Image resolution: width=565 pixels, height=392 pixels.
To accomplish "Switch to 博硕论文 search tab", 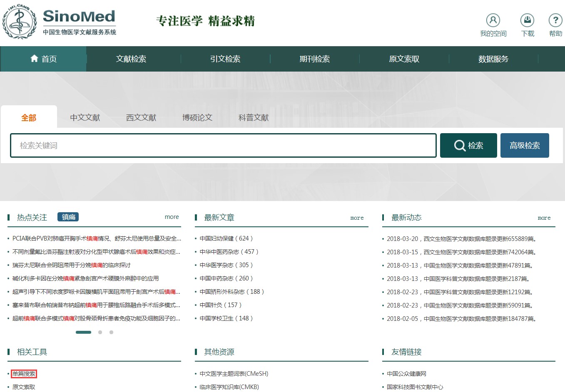I will coord(197,118).
